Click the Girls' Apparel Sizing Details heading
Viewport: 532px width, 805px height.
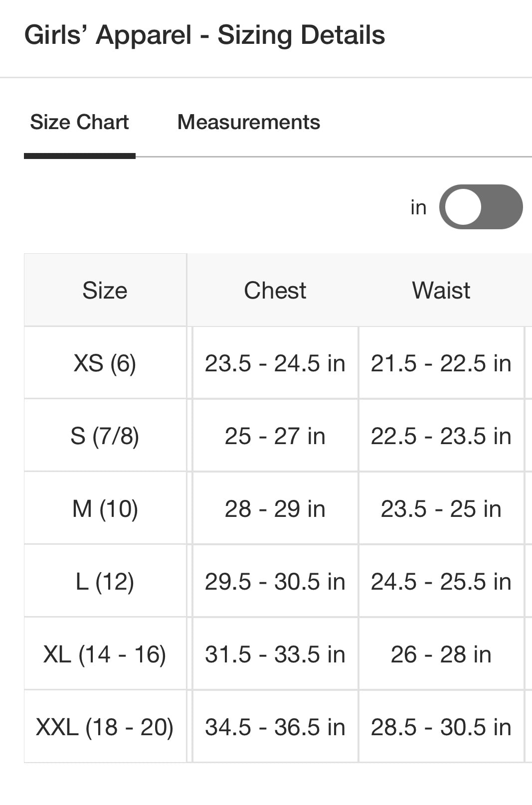pyautogui.click(x=204, y=35)
